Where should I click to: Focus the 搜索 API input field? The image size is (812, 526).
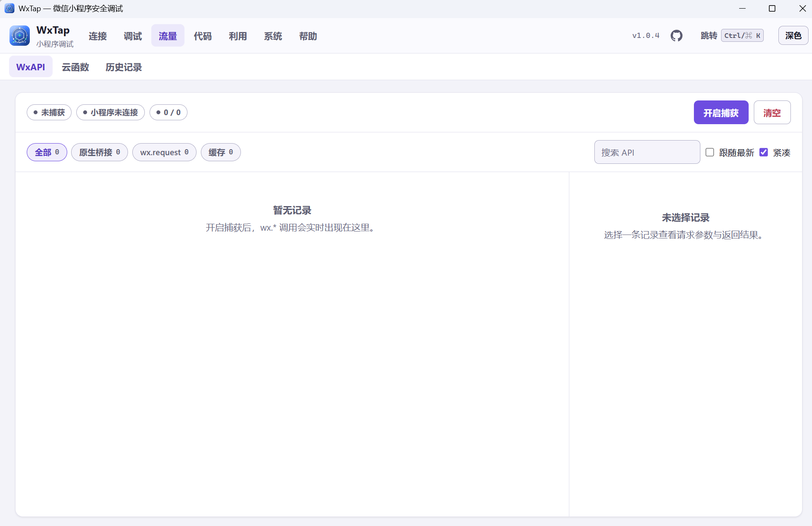tap(647, 152)
